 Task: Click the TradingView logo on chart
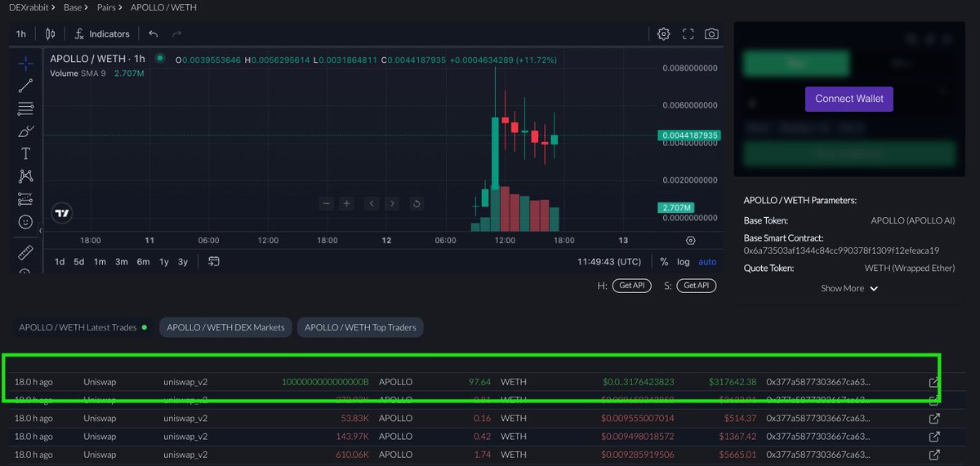(x=63, y=214)
